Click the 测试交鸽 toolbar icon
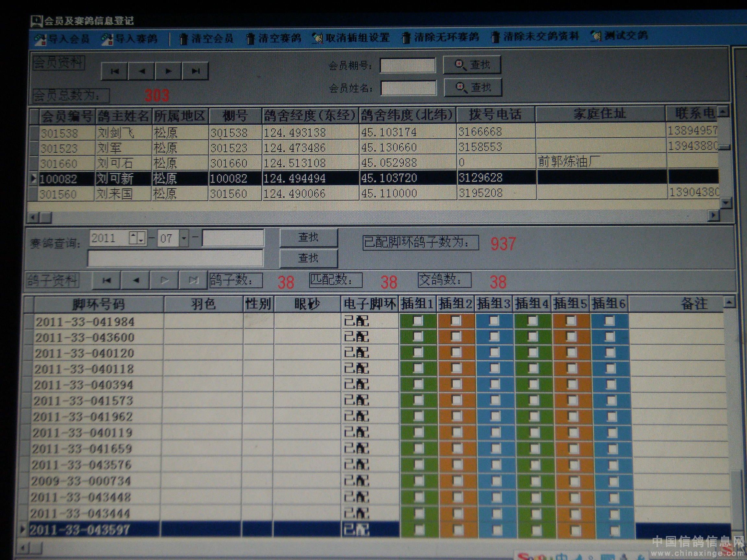The width and height of the screenshot is (747, 560). click(x=596, y=36)
